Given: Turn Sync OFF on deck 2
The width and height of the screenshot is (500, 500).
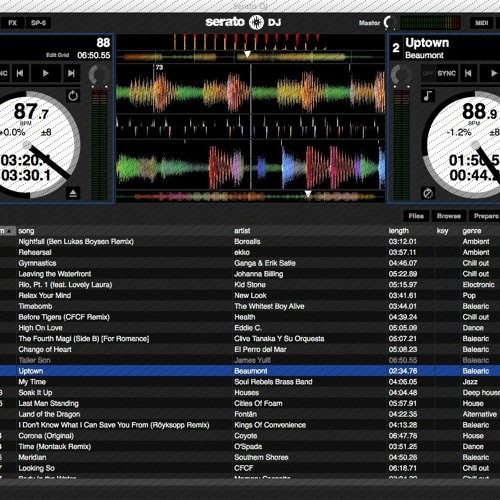Looking at the screenshot, I should click(428, 73).
